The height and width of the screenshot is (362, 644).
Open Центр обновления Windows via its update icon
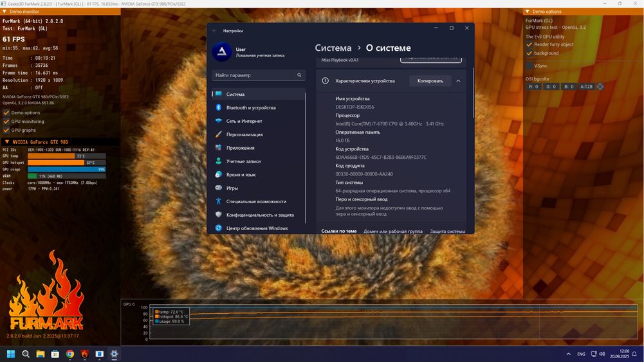tap(219, 228)
